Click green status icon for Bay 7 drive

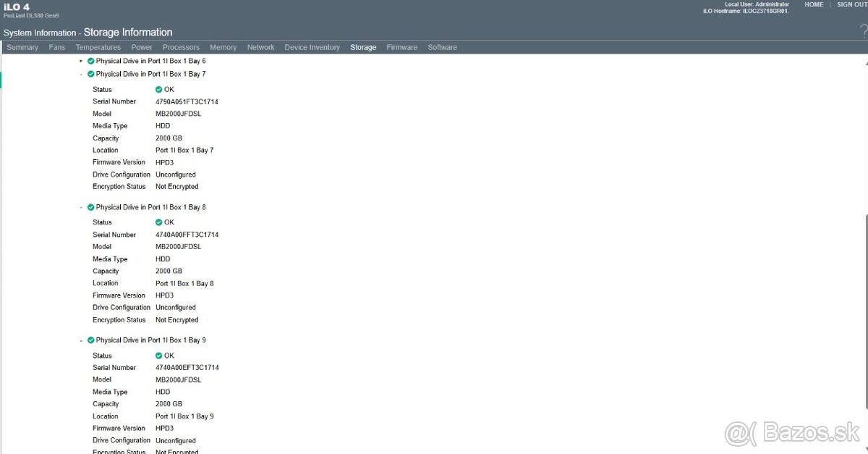point(91,74)
